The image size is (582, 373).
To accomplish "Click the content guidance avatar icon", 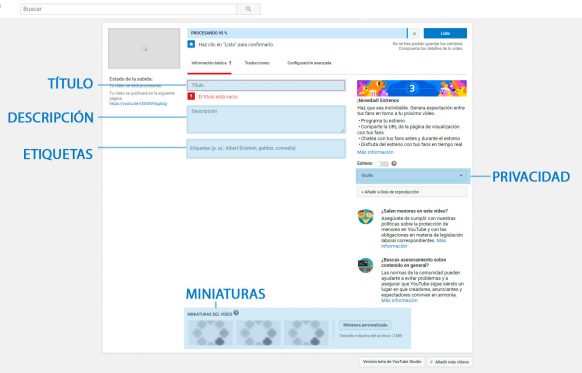I will [366, 265].
